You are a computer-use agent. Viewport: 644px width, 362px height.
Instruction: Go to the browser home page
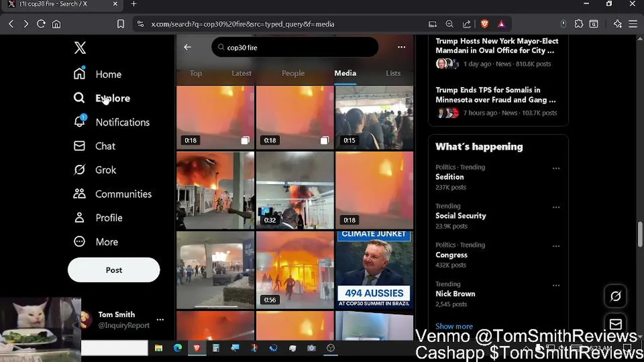coord(56,24)
